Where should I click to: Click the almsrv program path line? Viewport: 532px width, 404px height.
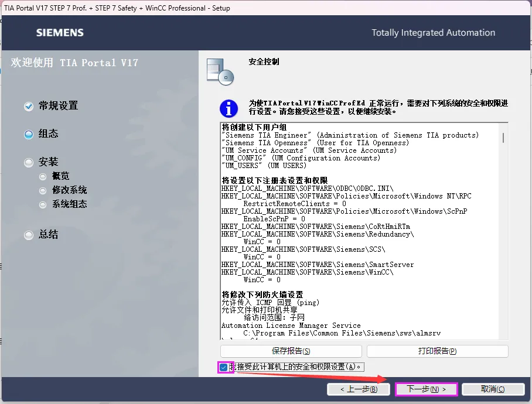pos(342,334)
